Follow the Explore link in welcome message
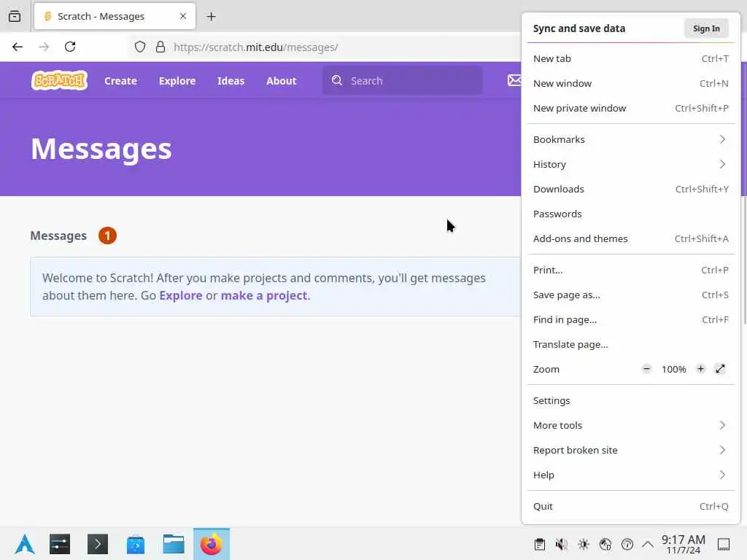 [x=181, y=295]
